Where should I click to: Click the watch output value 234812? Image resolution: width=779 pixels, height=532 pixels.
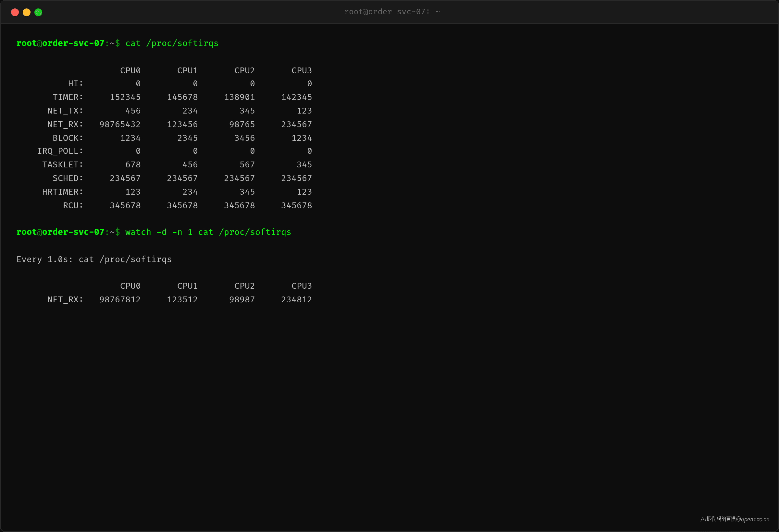pyautogui.click(x=296, y=300)
